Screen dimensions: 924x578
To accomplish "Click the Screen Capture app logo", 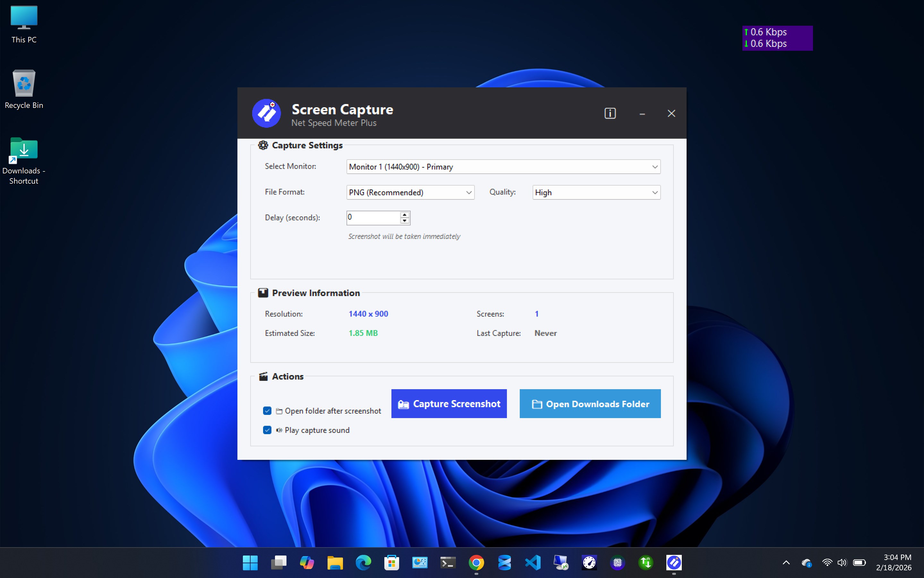I will [x=267, y=113].
